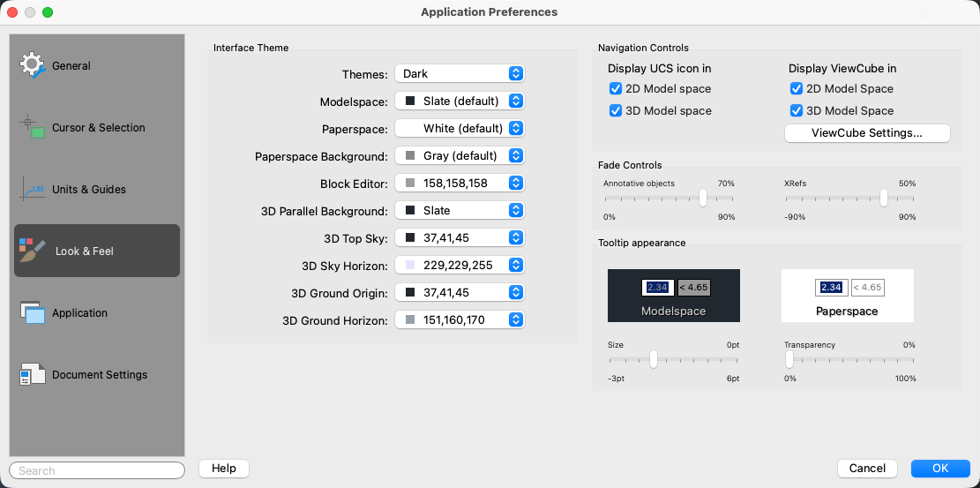Open the 3D Sky Horizon color dropdown
Screen dimensions: 980x488
(460, 266)
